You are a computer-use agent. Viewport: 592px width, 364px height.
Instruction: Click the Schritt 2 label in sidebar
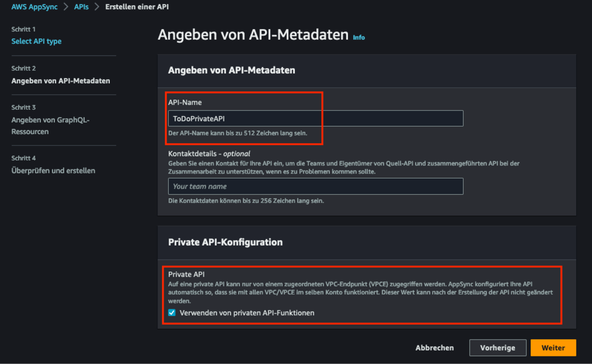click(x=24, y=68)
